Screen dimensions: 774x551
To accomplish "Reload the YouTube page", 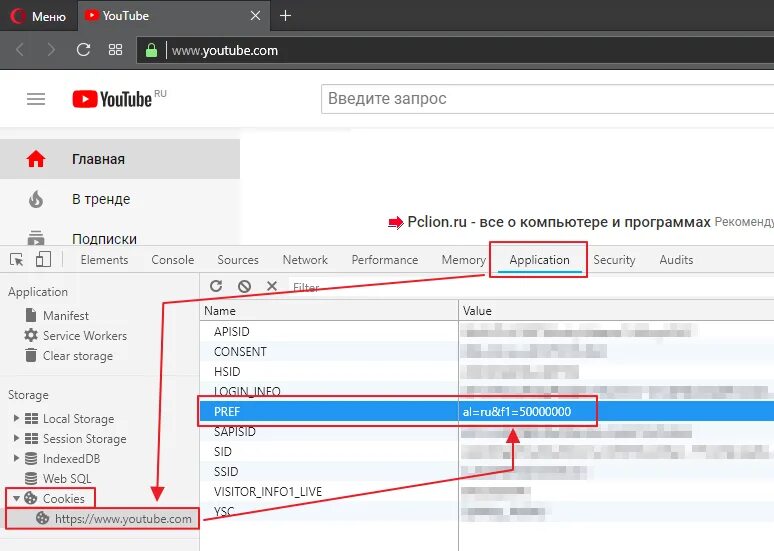I will [83, 50].
